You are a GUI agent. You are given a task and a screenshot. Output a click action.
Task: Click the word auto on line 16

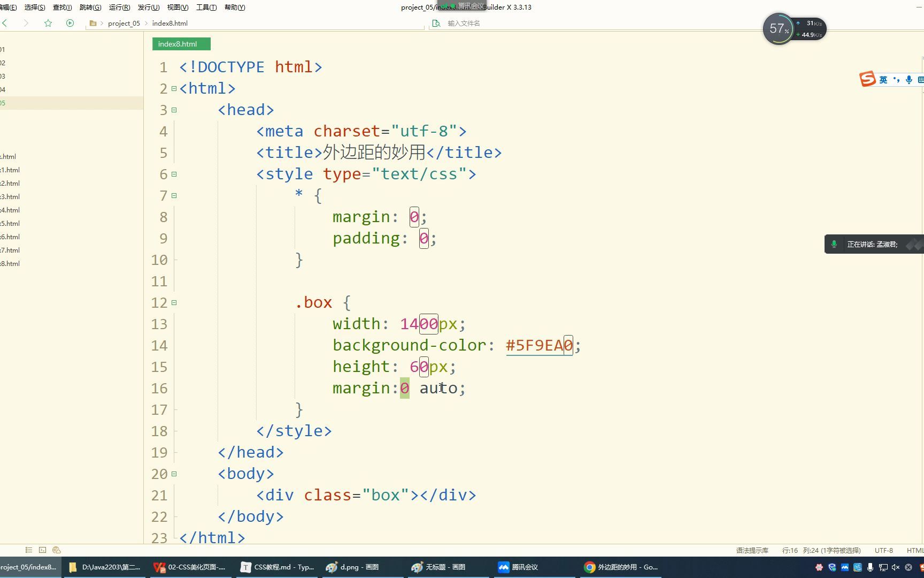coord(438,388)
